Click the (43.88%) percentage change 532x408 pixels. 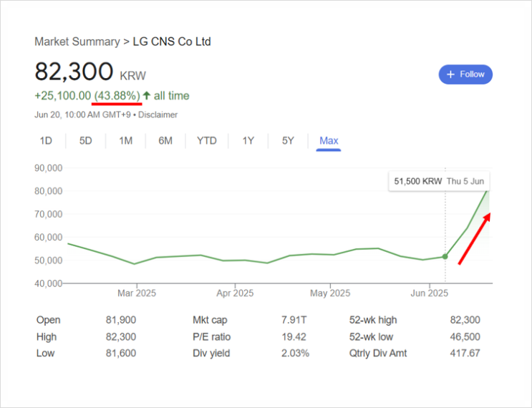(117, 96)
